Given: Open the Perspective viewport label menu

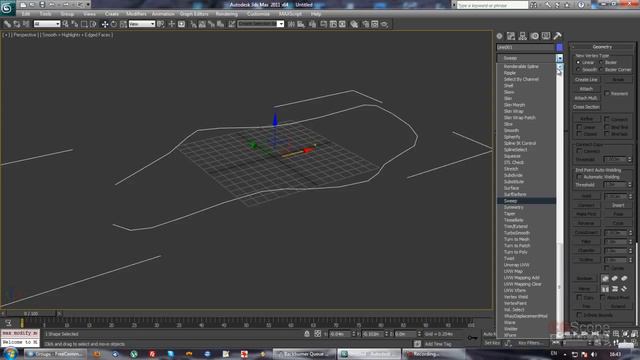Looking at the screenshot, I should 24,35.
